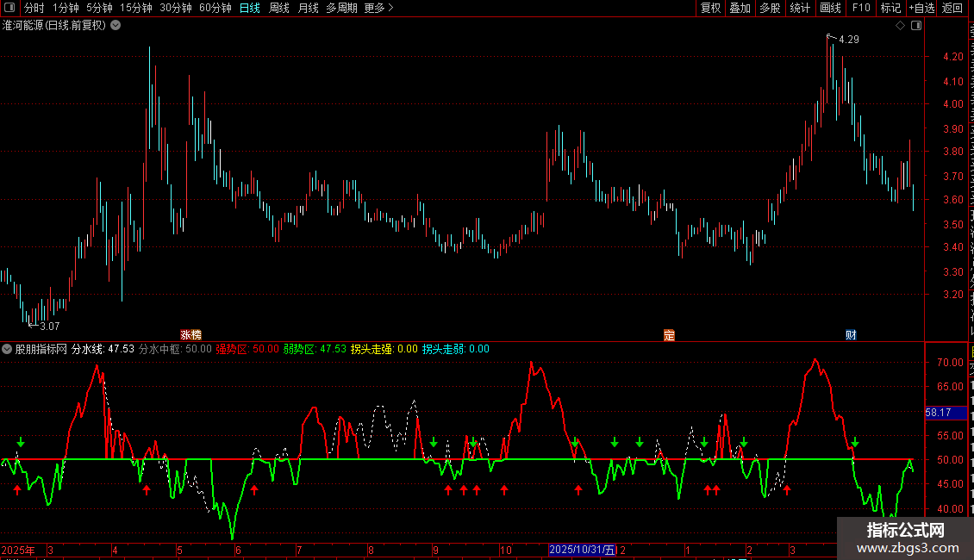Select the 15分钟 period tab

[135, 8]
